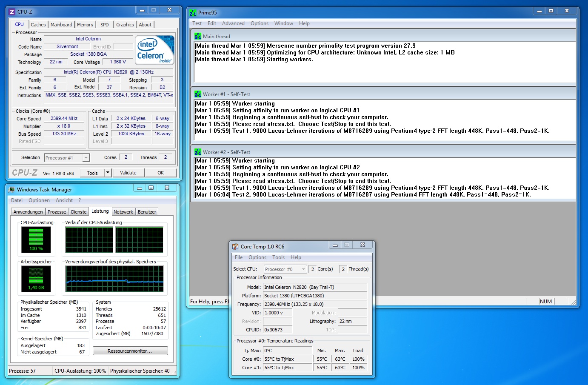Switch to the Graphics tab in CPU-Z
Viewport: 588px width, 385px height.
pos(125,25)
